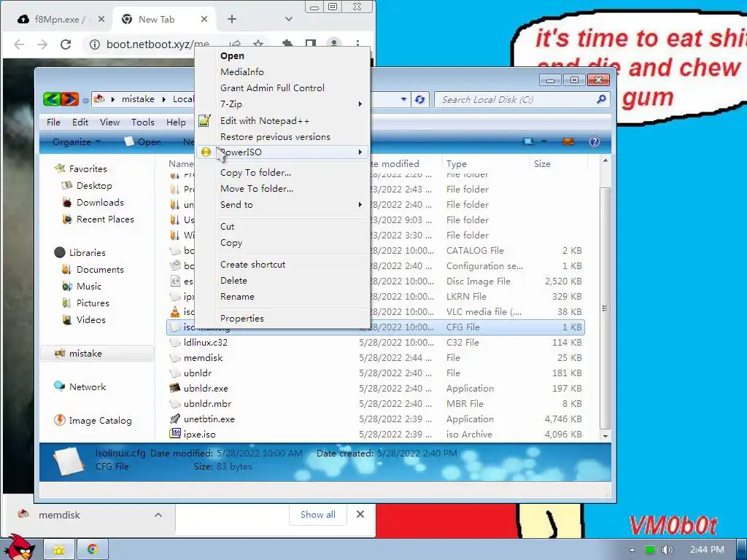
Task: Expand the Send to submenu
Action: tap(282, 205)
